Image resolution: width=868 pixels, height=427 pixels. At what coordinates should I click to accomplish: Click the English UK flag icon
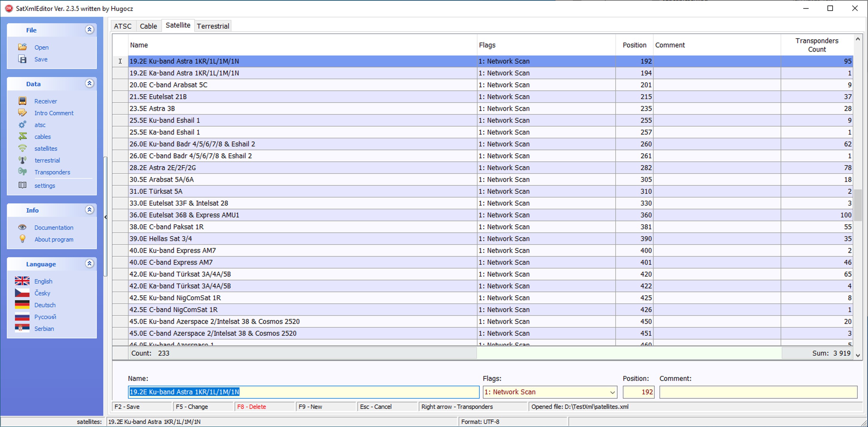[22, 281]
